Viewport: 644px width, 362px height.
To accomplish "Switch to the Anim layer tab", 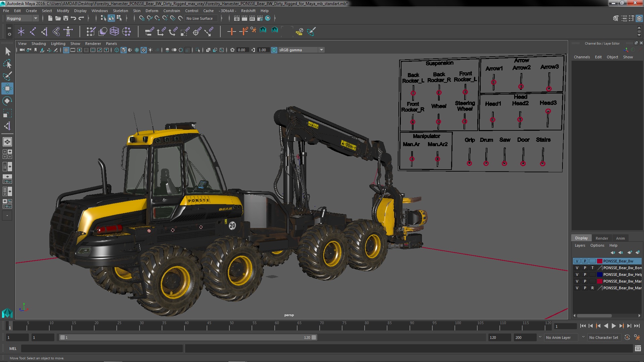I will click(620, 238).
